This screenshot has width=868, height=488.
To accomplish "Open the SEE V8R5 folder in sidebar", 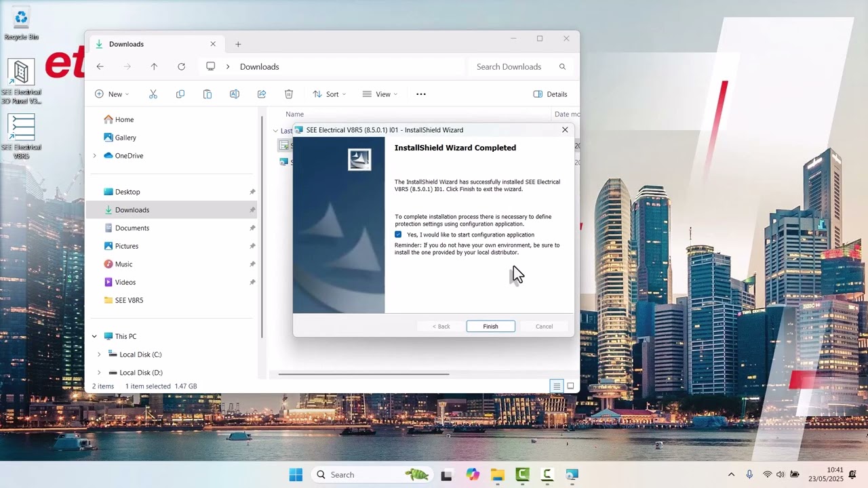I will click(x=129, y=300).
